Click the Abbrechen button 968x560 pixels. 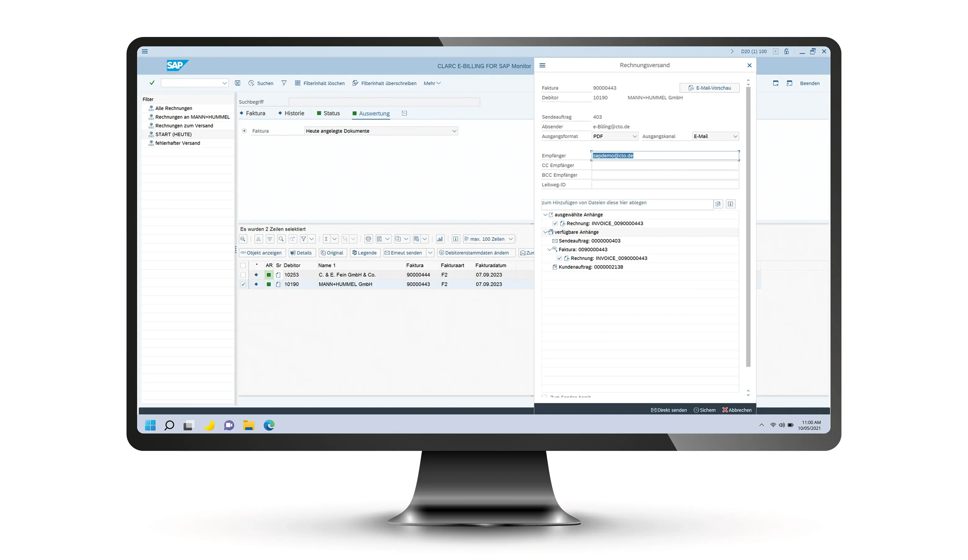737,410
